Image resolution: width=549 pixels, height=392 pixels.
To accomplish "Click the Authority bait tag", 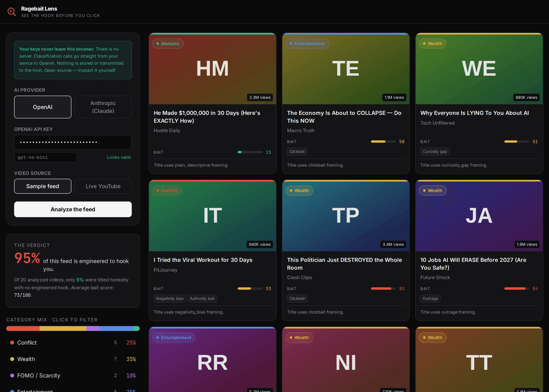I will coord(202,298).
